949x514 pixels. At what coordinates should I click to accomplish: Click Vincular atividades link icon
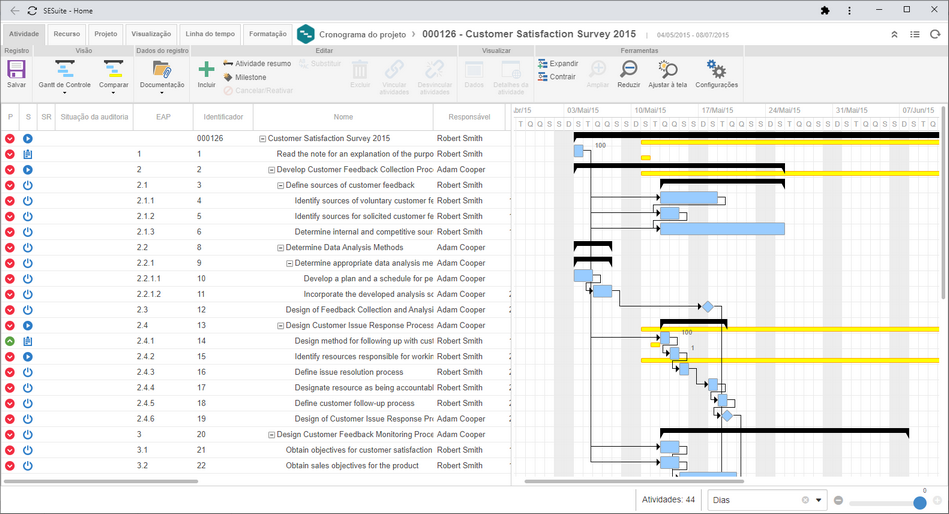[394, 70]
